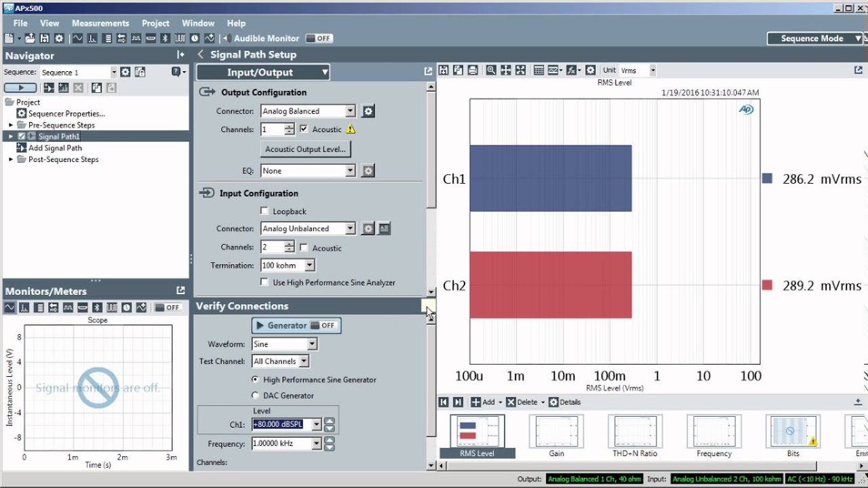This screenshot has width=868, height=488.
Task: Open the EQ settings gear icon
Action: click(x=368, y=171)
